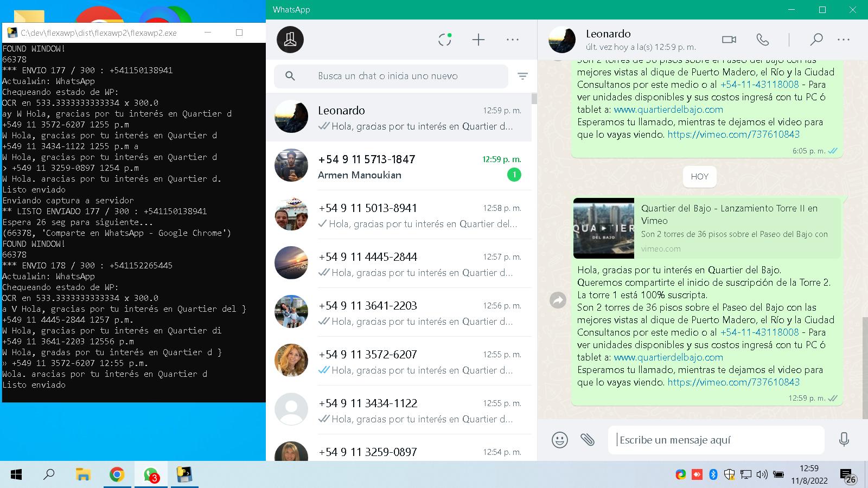This screenshot has width=868, height=488.
Task: Open chat +54 9 11 5713-1847 Armen Manoukian
Action: click(399, 166)
